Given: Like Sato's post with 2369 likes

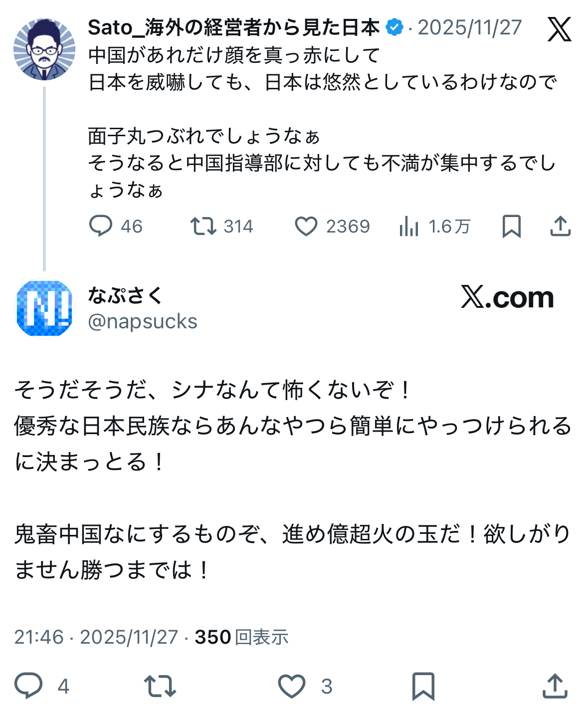Looking at the screenshot, I should click(x=306, y=226).
